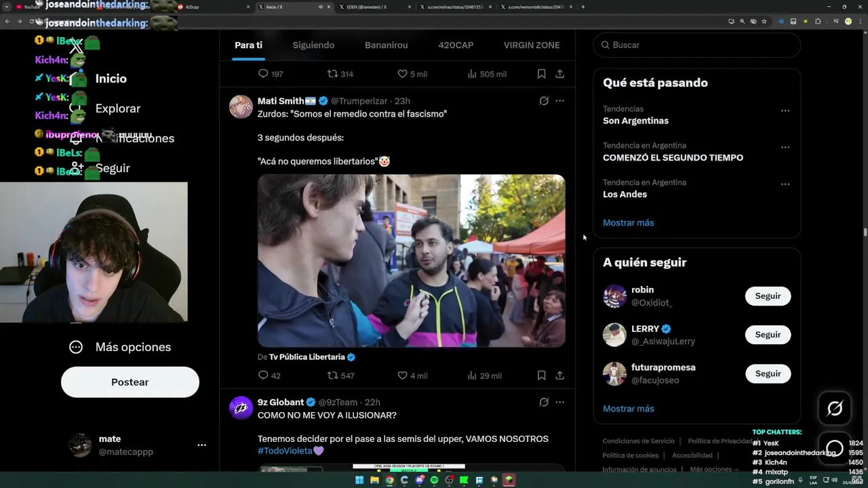The image size is (868, 488).
Task: Switch to the 420CAP tab
Action: (x=456, y=45)
